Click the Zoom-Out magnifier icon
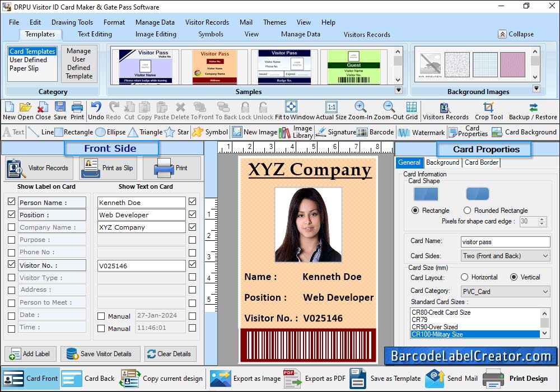560x392 pixels. [389, 107]
